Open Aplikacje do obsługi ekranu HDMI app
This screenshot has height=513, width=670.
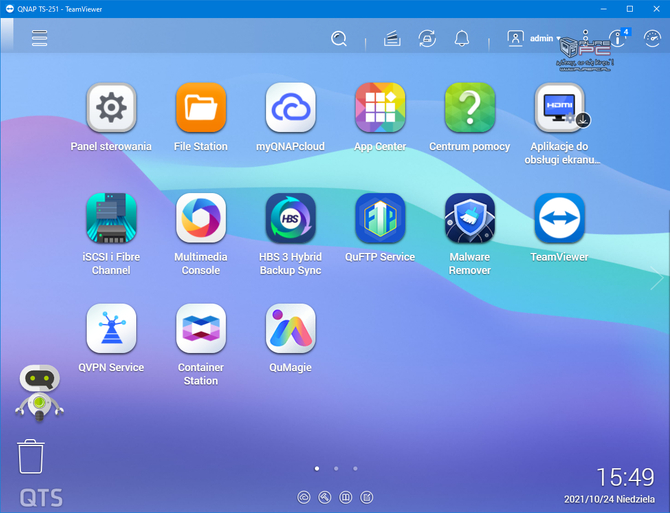(560, 108)
